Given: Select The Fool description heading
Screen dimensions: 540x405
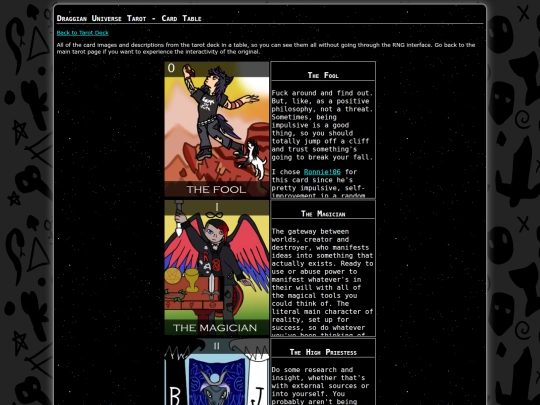Looking at the screenshot, I should (323, 75).
